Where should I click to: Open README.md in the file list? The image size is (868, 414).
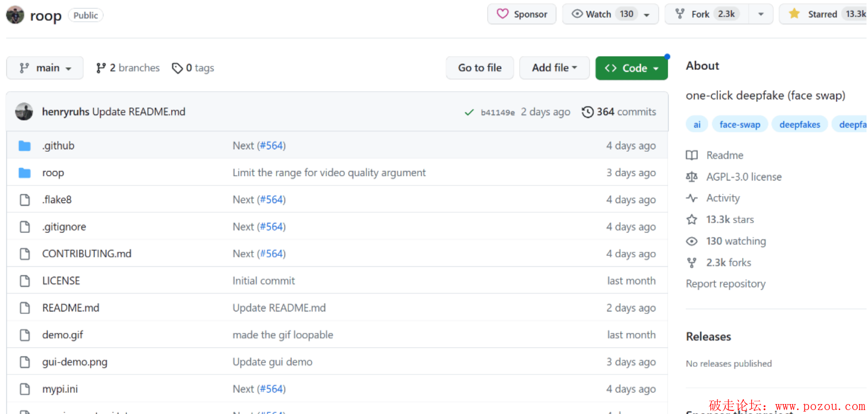(71, 308)
